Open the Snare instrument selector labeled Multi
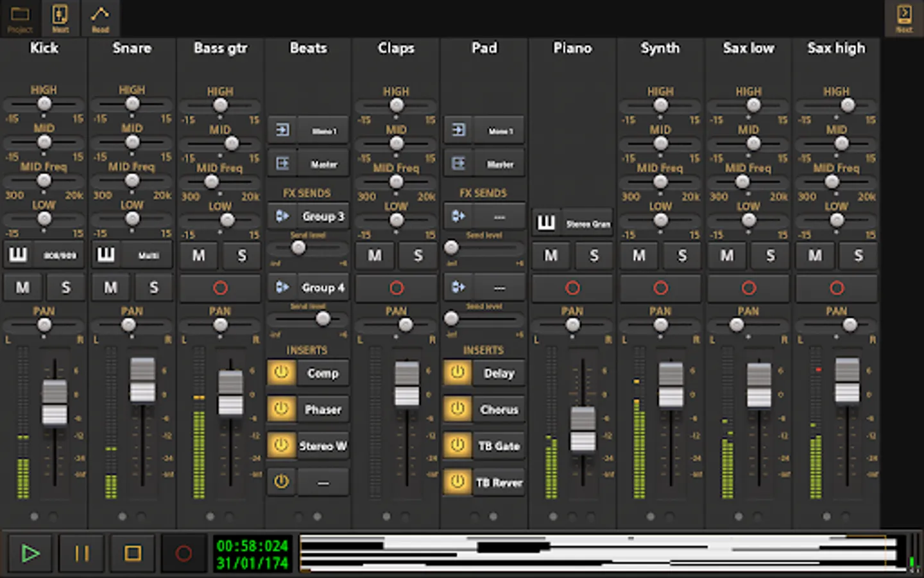The image size is (924, 578). [x=148, y=255]
